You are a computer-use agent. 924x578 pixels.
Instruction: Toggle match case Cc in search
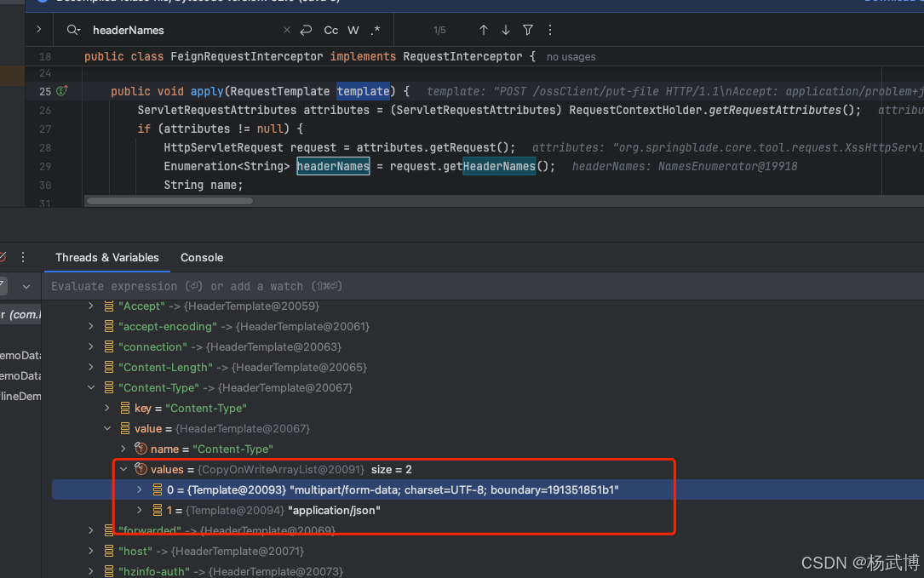pos(331,30)
